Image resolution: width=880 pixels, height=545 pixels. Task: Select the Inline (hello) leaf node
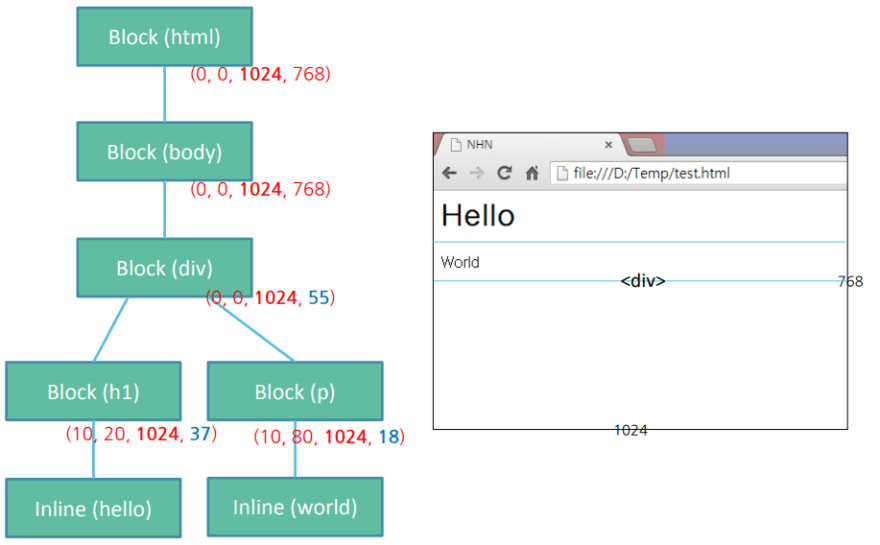pyautogui.click(x=93, y=508)
